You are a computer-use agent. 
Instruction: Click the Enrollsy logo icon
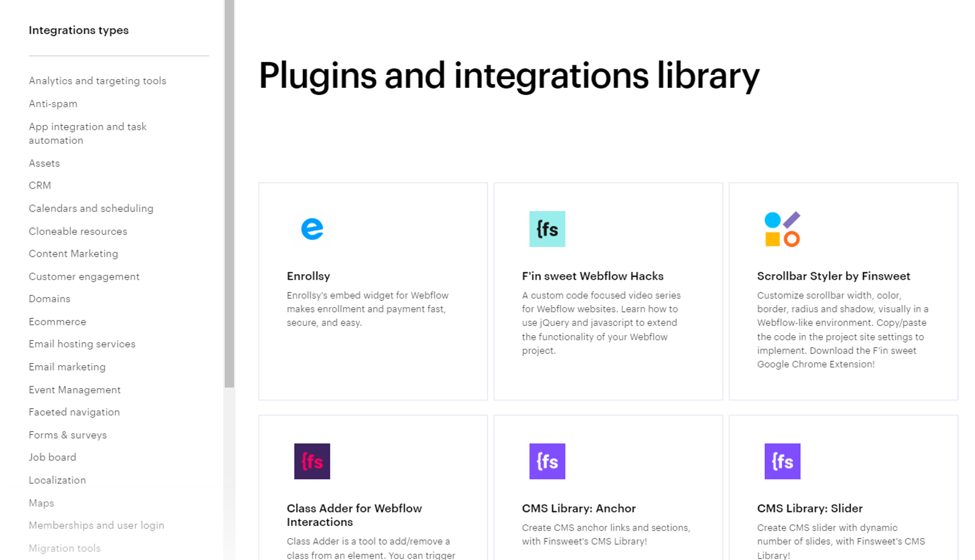click(312, 229)
